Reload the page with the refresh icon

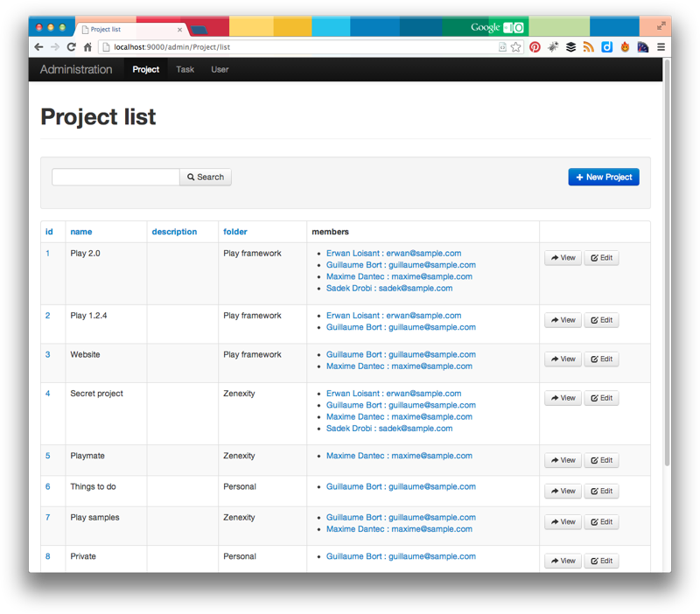(x=71, y=47)
